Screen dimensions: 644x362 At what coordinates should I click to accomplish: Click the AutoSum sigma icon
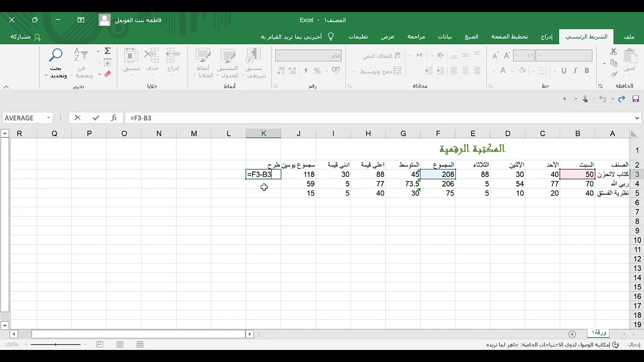tap(107, 51)
